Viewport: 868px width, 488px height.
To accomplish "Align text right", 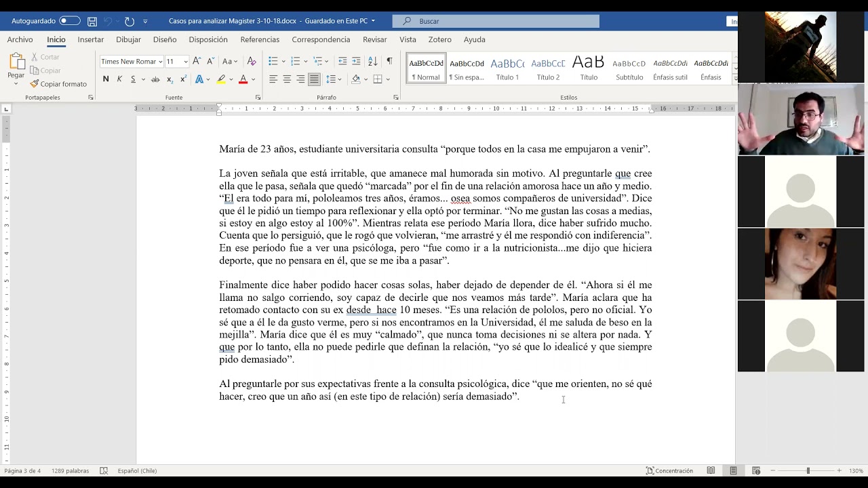I will (x=300, y=79).
